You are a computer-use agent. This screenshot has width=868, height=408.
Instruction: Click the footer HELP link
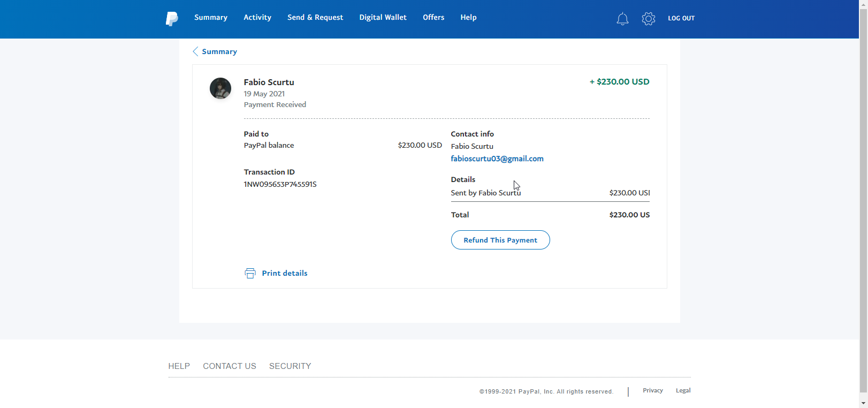click(x=179, y=366)
